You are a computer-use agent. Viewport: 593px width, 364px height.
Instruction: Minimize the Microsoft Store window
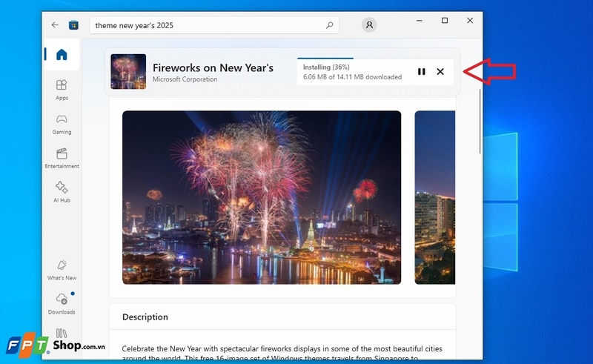(x=420, y=21)
